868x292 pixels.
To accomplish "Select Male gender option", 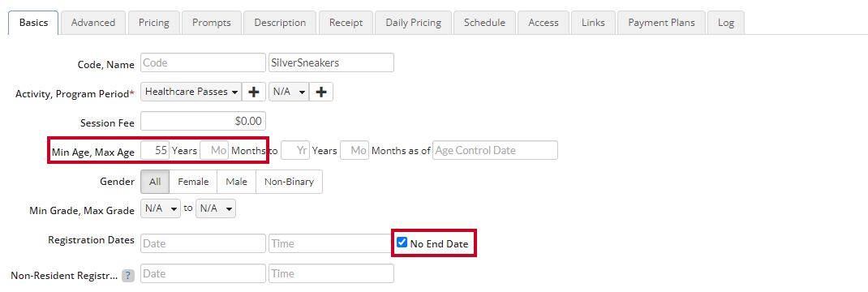I will click(x=236, y=182).
